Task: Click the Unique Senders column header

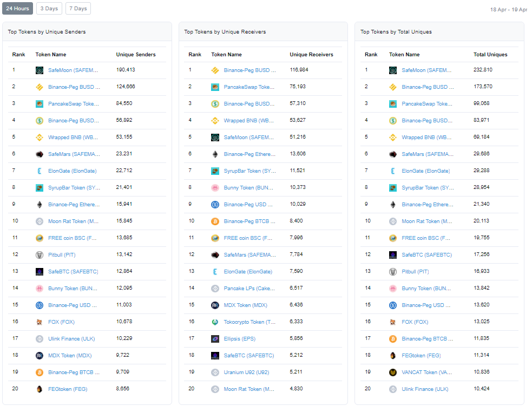Action: [x=136, y=55]
